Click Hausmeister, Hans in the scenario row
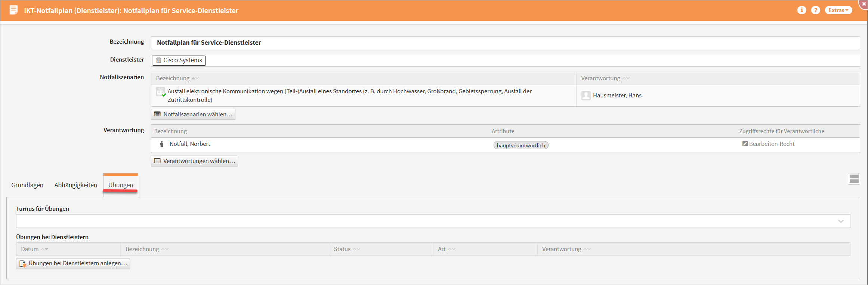 point(617,95)
